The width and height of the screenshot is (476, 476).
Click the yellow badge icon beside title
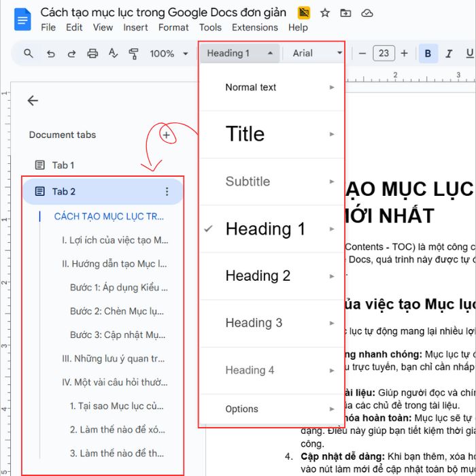pos(303,13)
